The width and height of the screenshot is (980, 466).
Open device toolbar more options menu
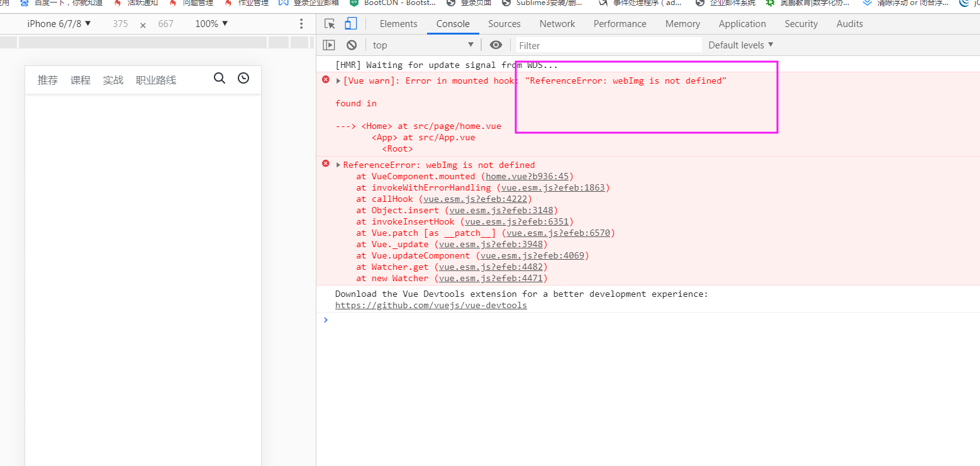[x=301, y=24]
